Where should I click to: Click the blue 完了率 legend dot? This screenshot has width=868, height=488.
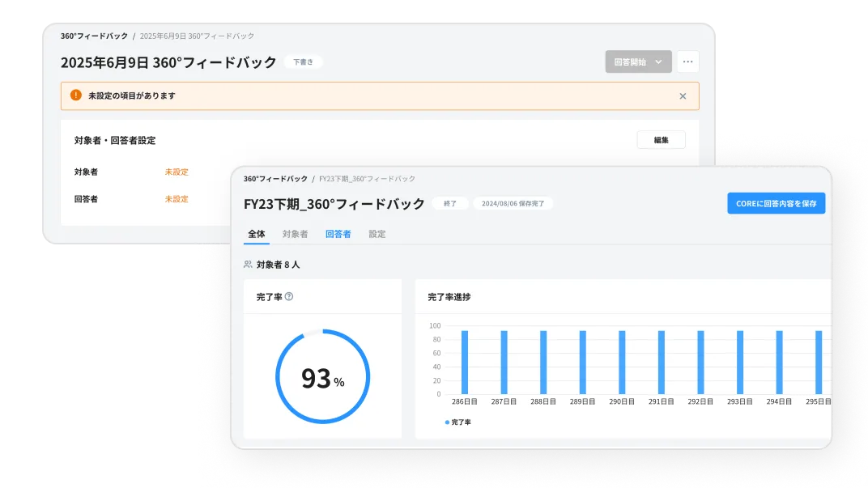pyautogui.click(x=446, y=421)
